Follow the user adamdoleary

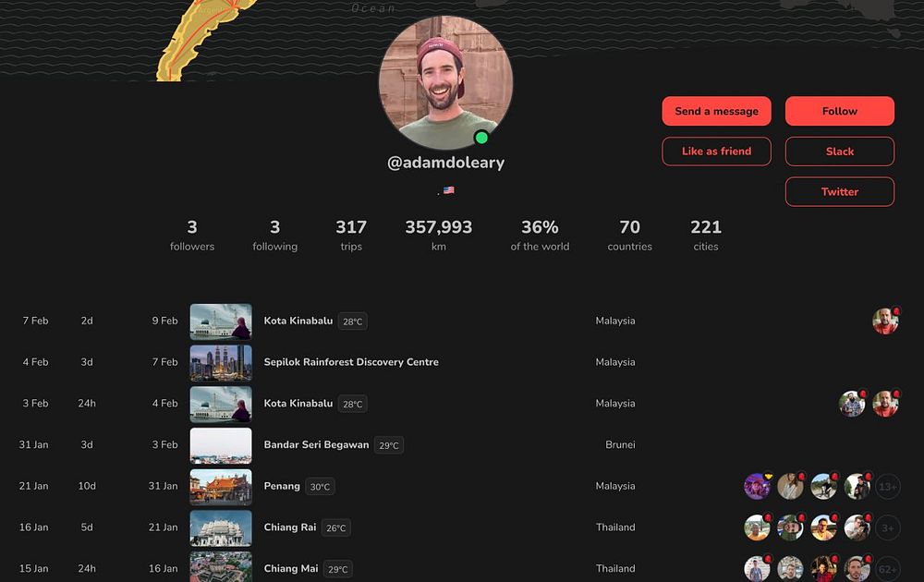click(x=839, y=111)
